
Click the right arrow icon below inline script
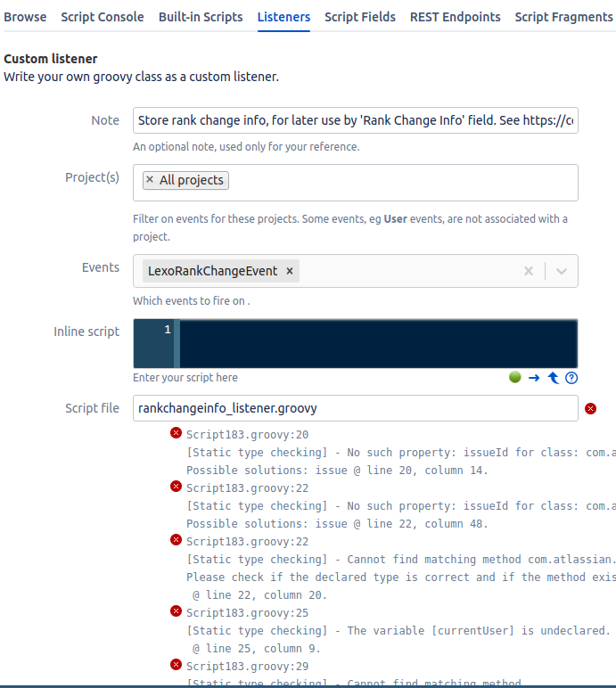[x=534, y=377]
